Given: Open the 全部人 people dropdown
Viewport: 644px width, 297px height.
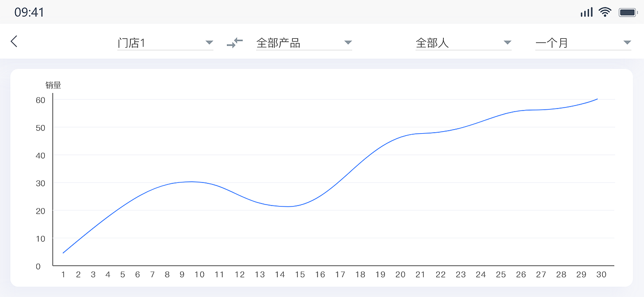Looking at the screenshot, I should 463,43.
